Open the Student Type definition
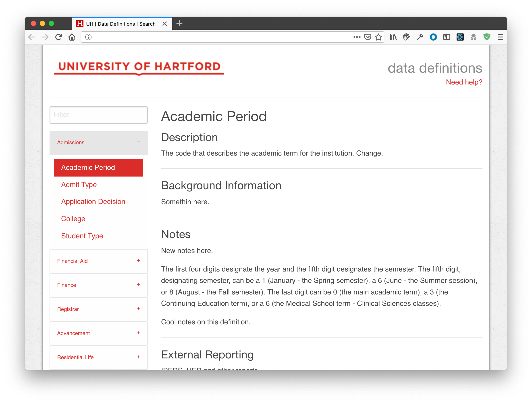The height and width of the screenshot is (403, 532). tap(82, 236)
